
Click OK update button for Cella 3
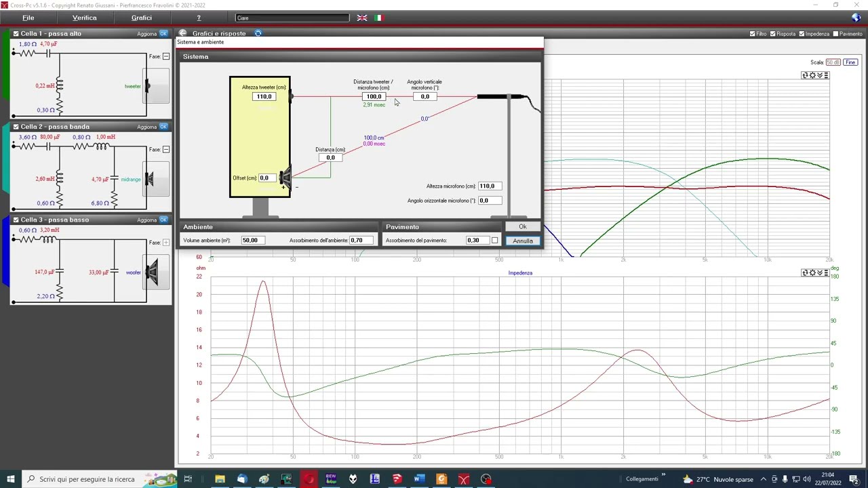click(163, 220)
